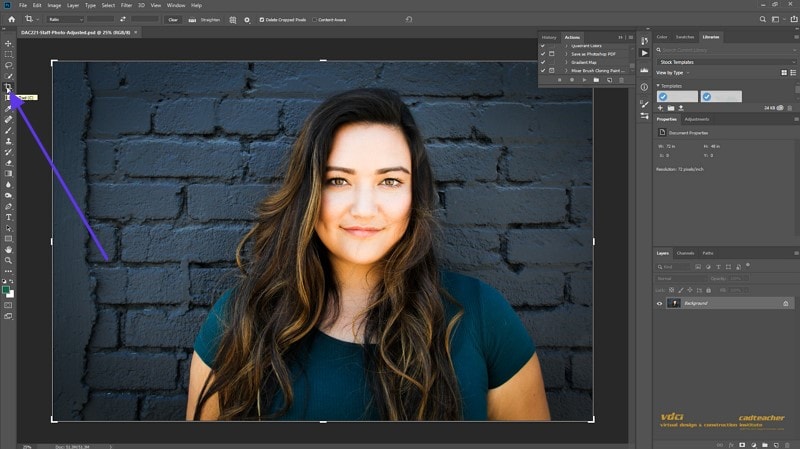Play the selected action

coord(584,80)
